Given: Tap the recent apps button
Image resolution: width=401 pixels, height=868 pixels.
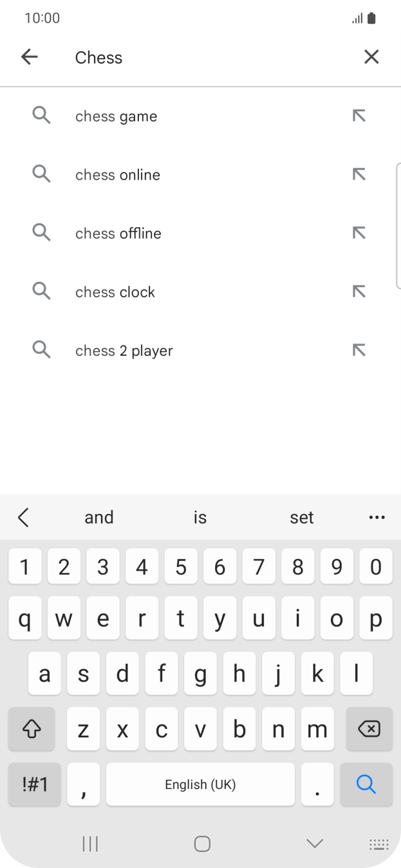Looking at the screenshot, I should pos(89,844).
